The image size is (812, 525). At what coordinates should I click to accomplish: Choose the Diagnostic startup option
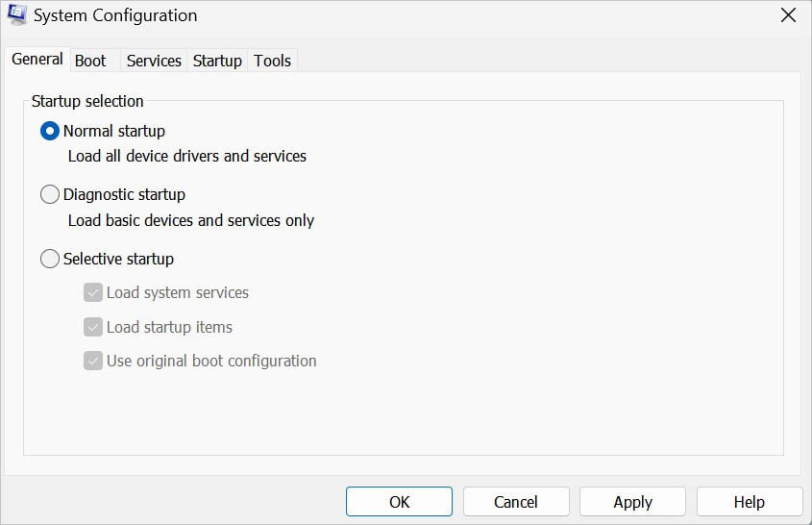50,194
